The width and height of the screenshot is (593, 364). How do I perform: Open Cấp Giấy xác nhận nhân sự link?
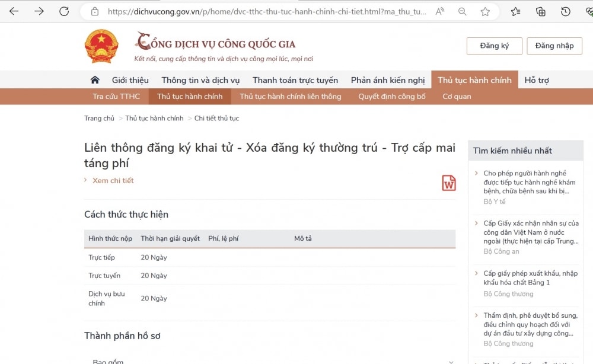pyautogui.click(x=531, y=232)
